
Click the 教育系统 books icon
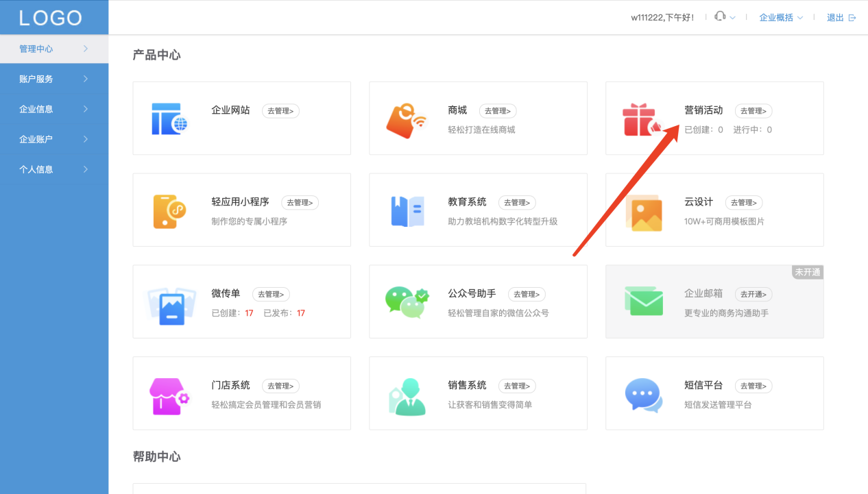(407, 210)
